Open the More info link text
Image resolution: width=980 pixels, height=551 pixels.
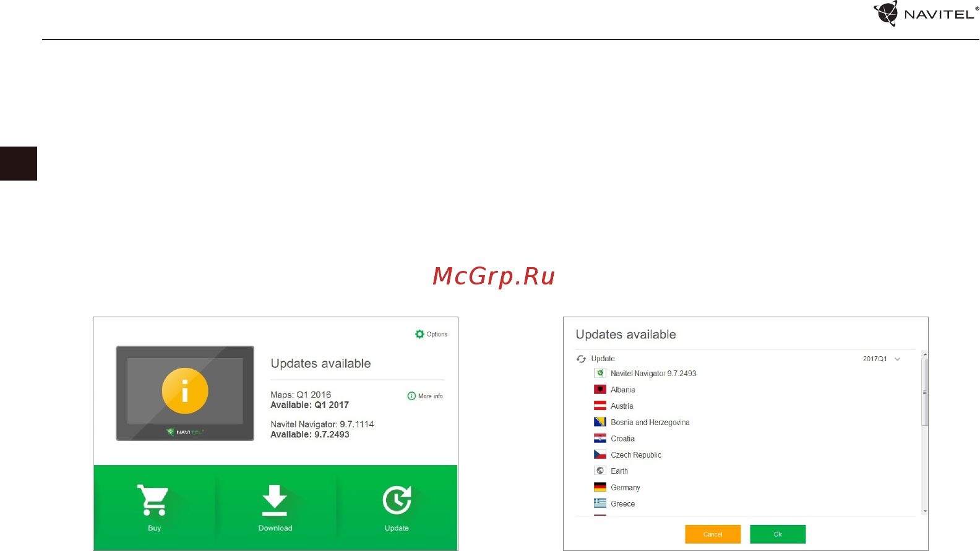coord(431,396)
